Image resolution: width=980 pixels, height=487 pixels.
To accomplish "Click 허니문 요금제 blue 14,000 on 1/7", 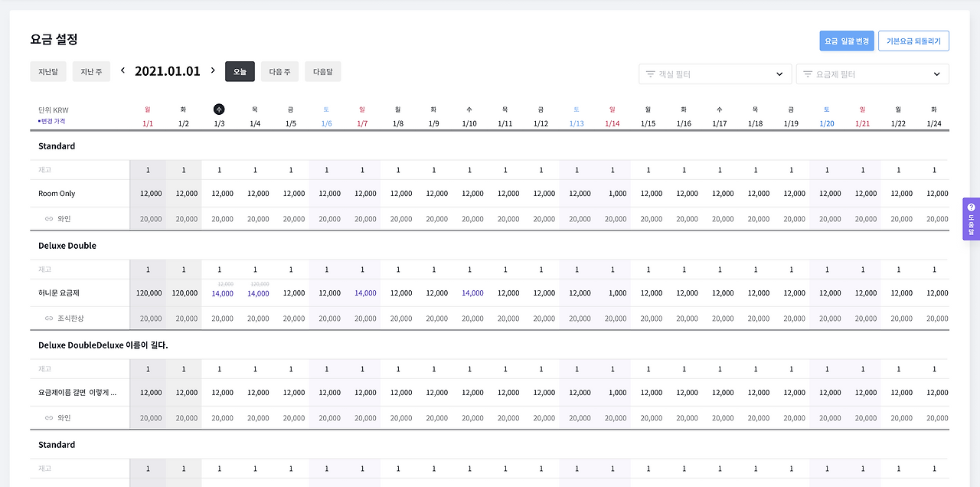I will [365, 293].
